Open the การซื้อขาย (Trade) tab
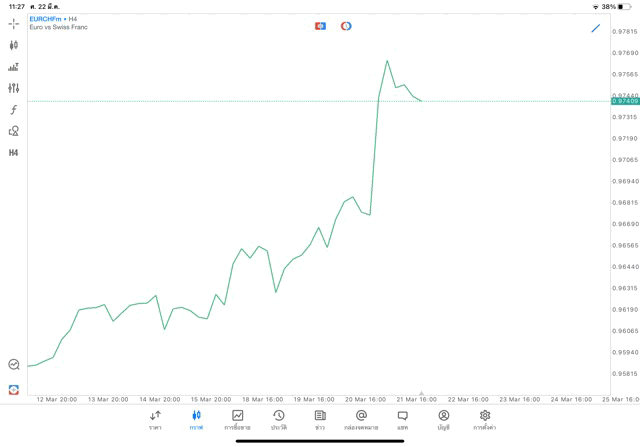 tap(237, 420)
